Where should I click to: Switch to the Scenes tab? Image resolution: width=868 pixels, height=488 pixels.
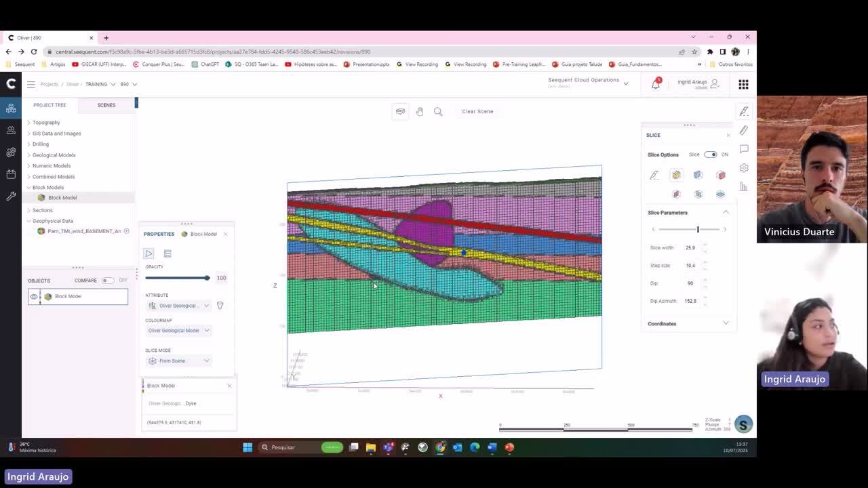(106, 105)
